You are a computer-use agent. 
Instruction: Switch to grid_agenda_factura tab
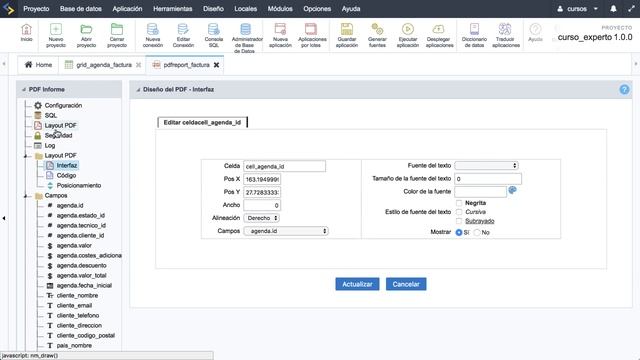[x=104, y=65]
